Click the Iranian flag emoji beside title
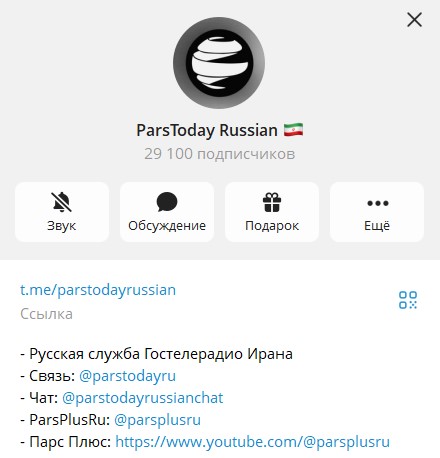Viewport: 440px width, 458px height. [293, 130]
